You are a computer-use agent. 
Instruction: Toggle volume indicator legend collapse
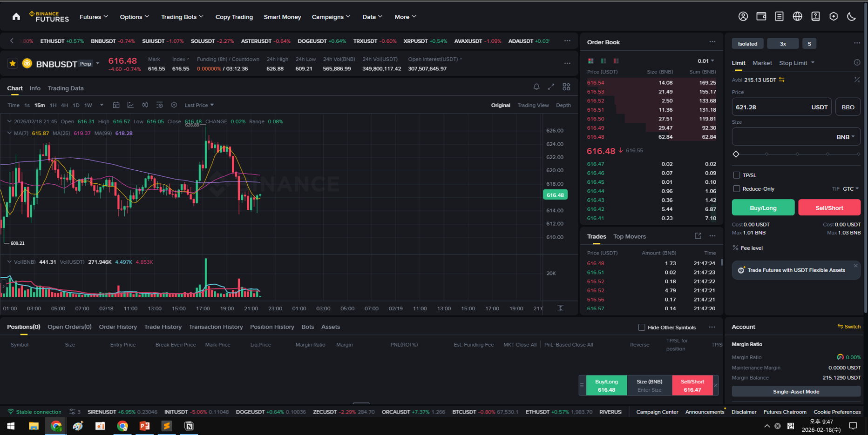point(9,262)
